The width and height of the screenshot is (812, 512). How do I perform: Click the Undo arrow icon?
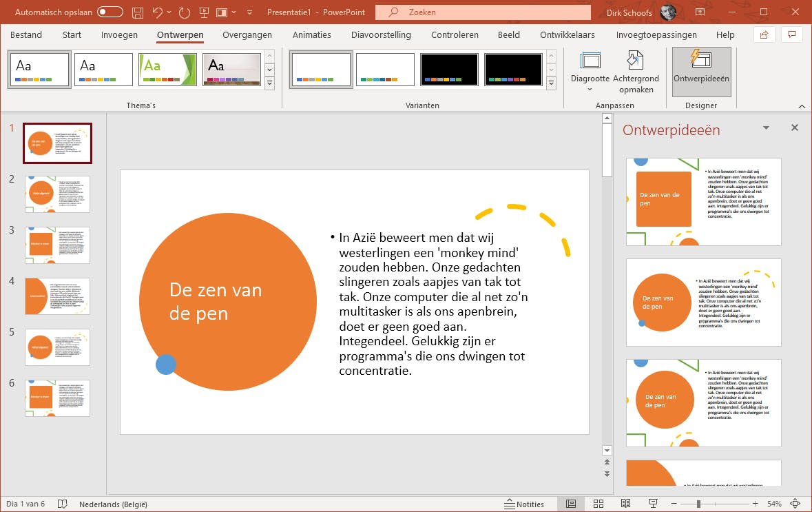pyautogui.click(x=158, y=12)
